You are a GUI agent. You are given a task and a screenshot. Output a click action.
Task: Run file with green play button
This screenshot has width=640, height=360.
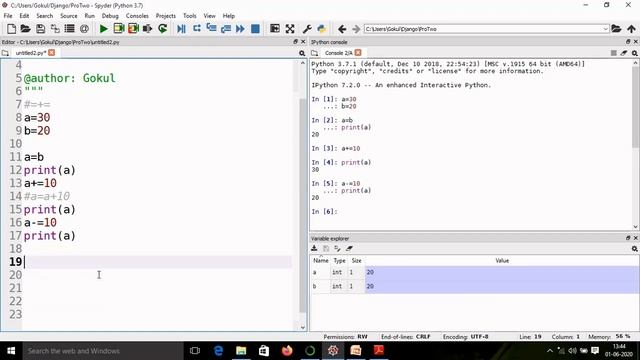(104, 29)
